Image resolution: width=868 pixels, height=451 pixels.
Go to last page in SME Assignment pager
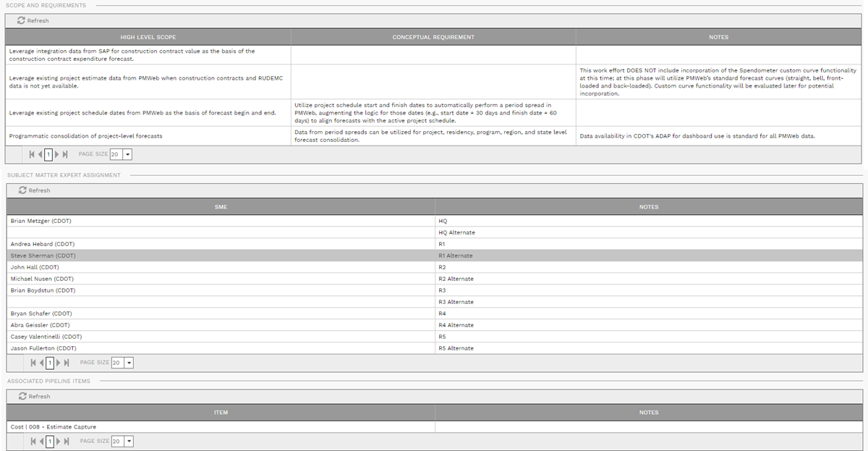[x=67, y=362]
